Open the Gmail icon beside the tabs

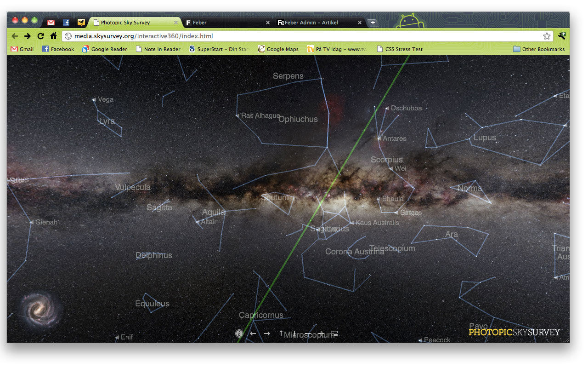click(x=51, y=22)
